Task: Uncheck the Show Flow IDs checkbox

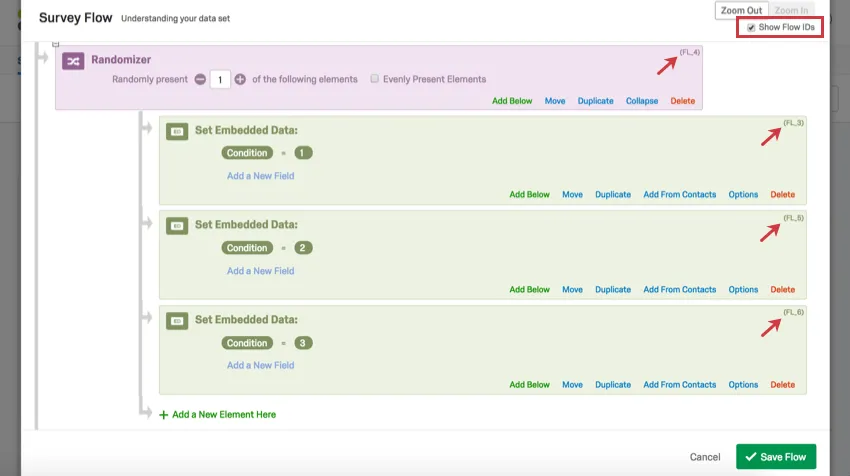Action: tap(751, 27)
